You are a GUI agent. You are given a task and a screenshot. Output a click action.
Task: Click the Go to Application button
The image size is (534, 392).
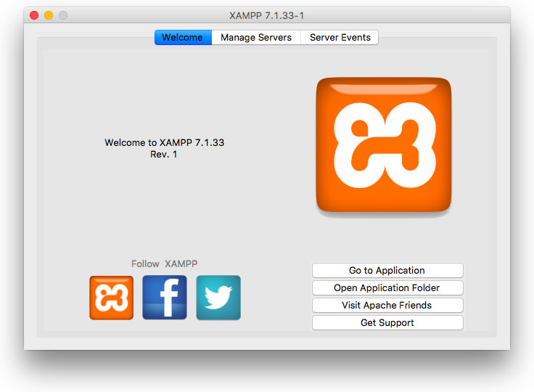(387, 270)
